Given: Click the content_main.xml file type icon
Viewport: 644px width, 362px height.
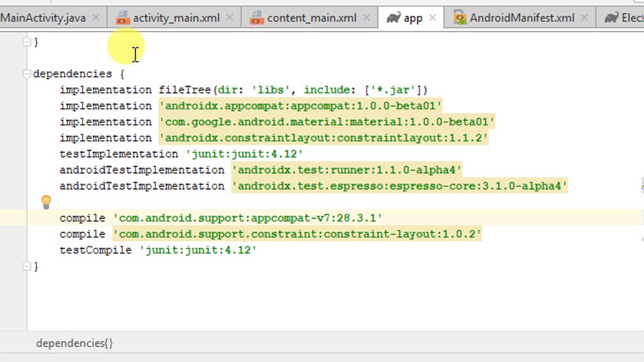Looking at the screenshot, I should coord(257,19).
